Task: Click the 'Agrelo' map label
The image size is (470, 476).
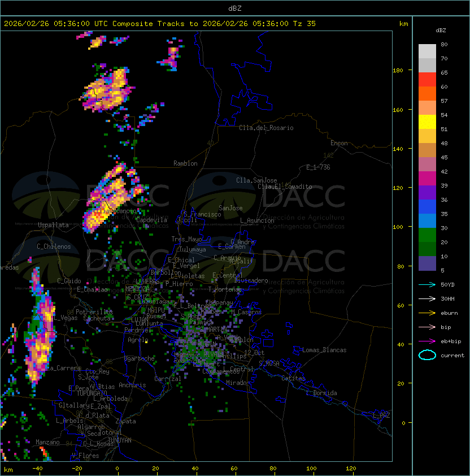Action: pos(138,340)
